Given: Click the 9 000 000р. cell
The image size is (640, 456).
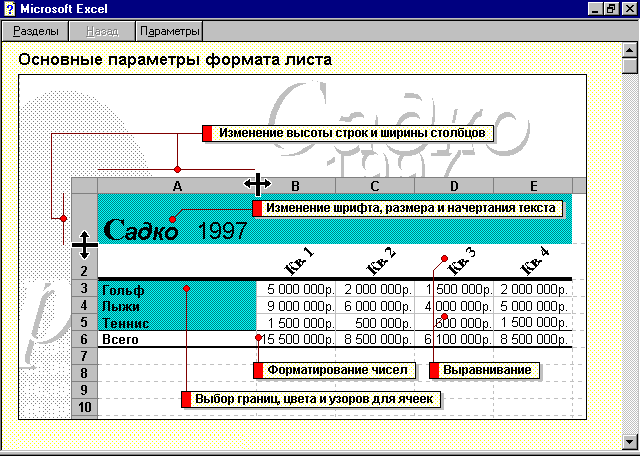Looking at the screenshot, I should point(296,306).
